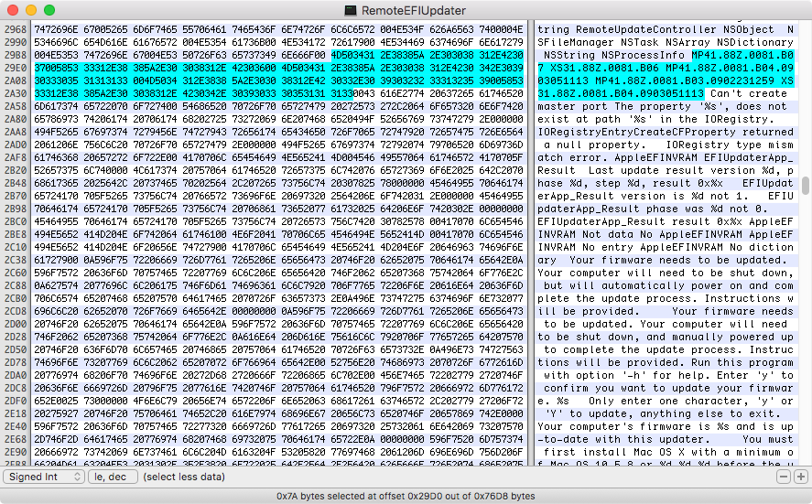Click line offset 2A30
Screen dimensions: 812x504
click(16, 93)
